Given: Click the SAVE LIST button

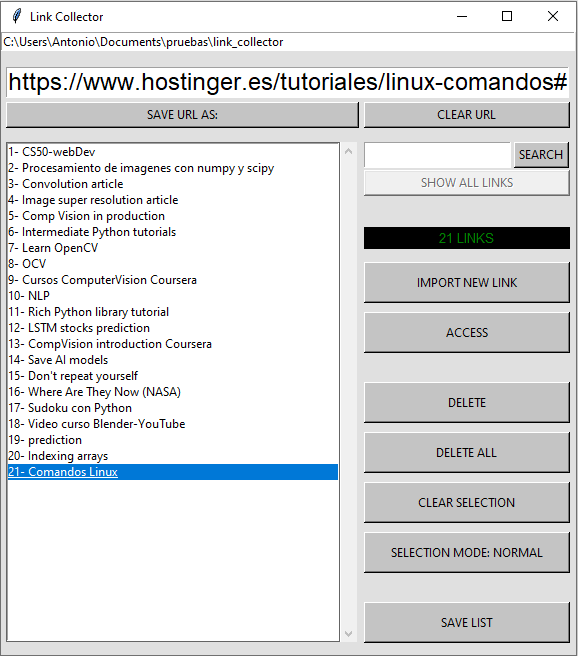Looking at the screenshot, I should 467,623.
